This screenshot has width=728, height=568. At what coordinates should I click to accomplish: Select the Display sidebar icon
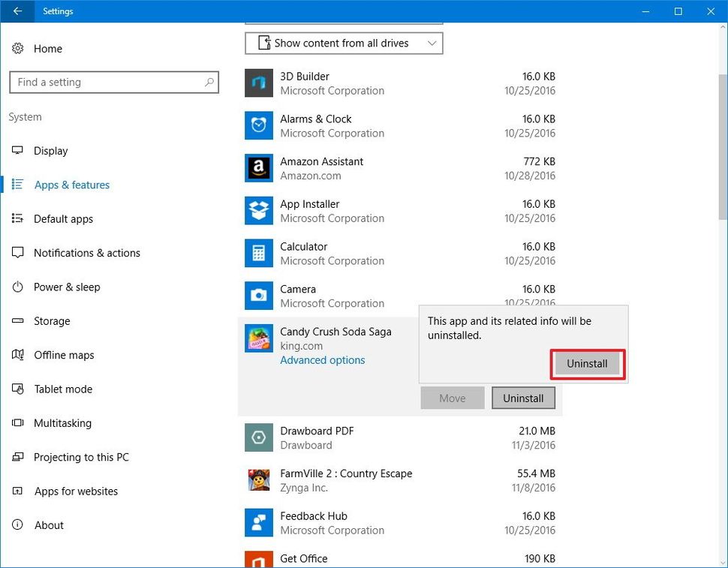coord(17,151)
